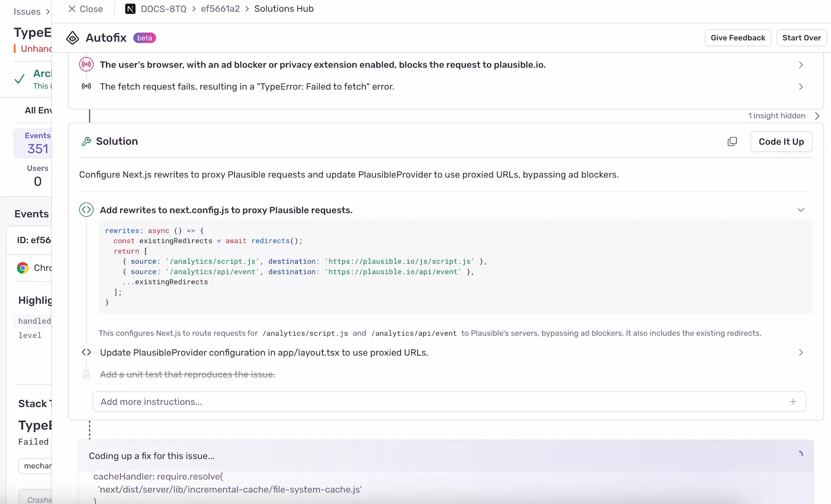Viewport: 831px width, 504px height.
Task: Click the Coding up a fix status header
Action: click(152, 456)
